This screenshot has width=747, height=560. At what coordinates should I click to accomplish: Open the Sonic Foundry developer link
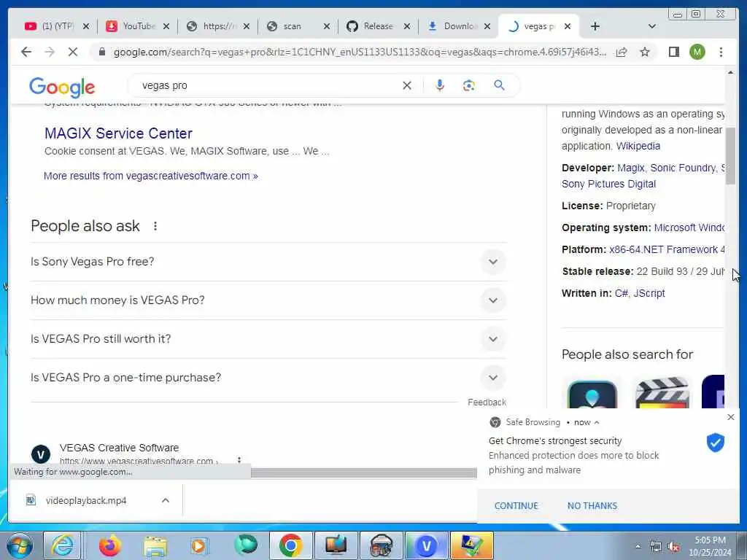coord(683,168)
